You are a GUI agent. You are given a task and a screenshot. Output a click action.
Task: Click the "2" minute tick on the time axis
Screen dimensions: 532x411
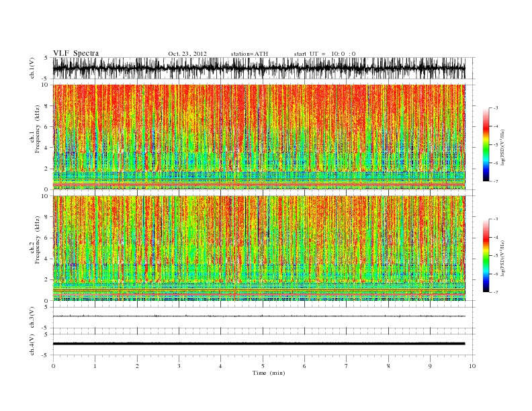click(137, 366)
